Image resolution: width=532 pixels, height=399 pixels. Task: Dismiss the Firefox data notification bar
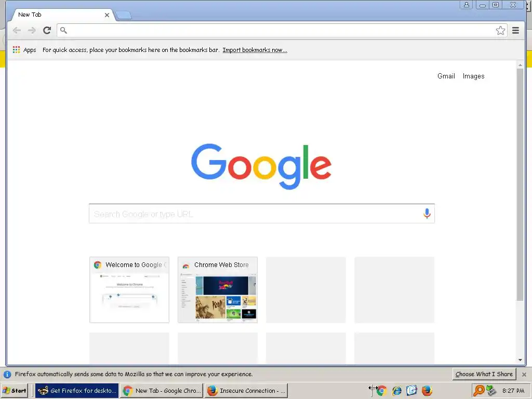(x=524, y=374)
